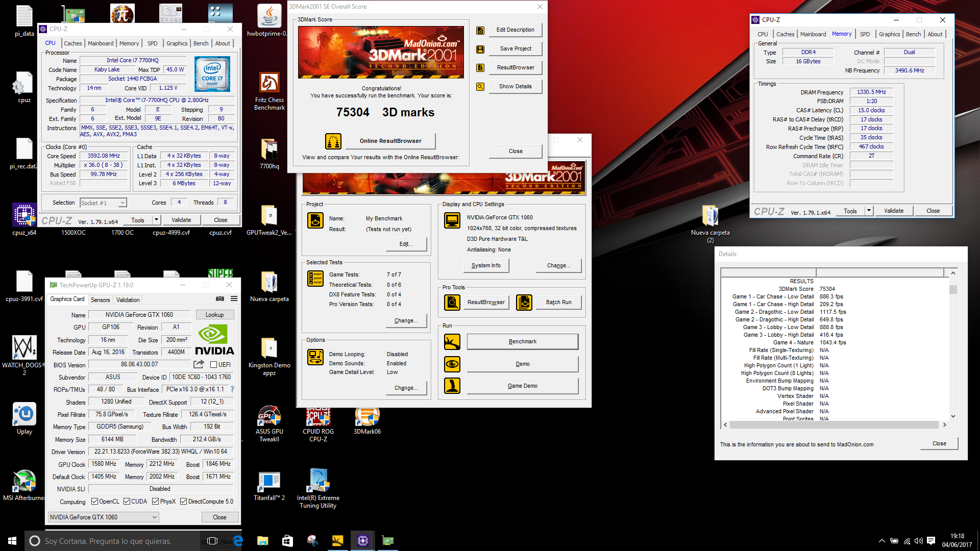Click the Windows Start button

point(12,541)
